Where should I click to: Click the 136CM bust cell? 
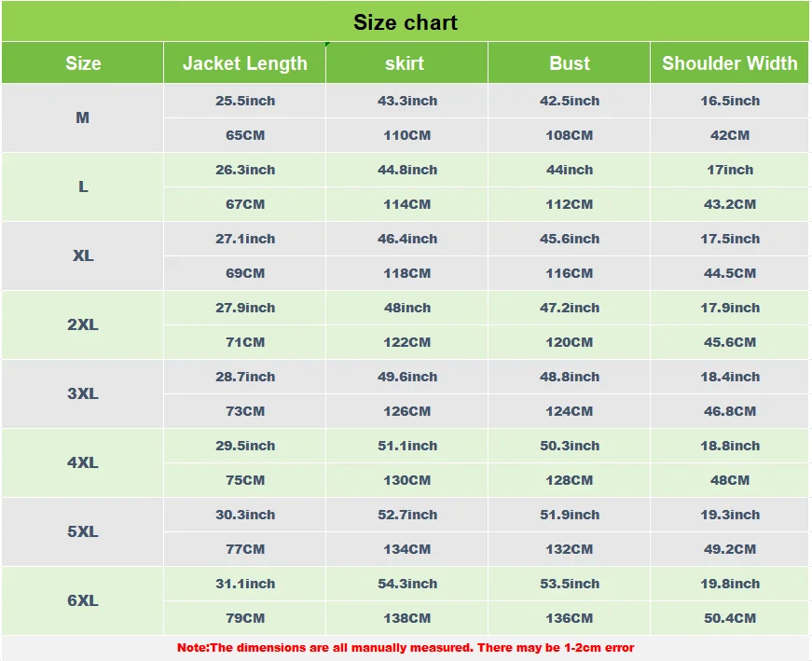[569, 618]
